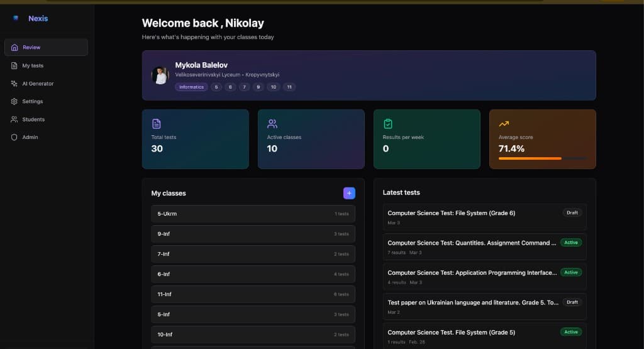Viewport: 644px width, 349px height.
Task: Click the users icon in Active classes card
Action: pyautogui.click(x=272, y=124)
